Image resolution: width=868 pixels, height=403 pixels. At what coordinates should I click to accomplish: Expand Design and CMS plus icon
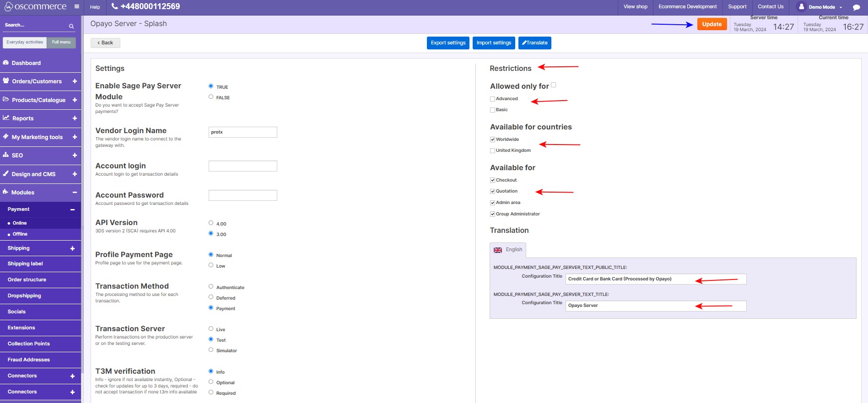coord(75,174)
